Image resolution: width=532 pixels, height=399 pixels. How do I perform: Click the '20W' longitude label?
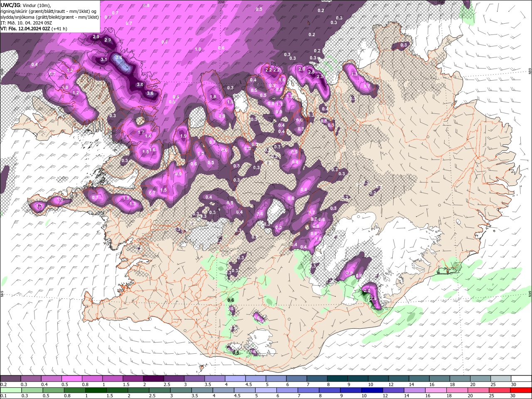click(x=221, y=2)
